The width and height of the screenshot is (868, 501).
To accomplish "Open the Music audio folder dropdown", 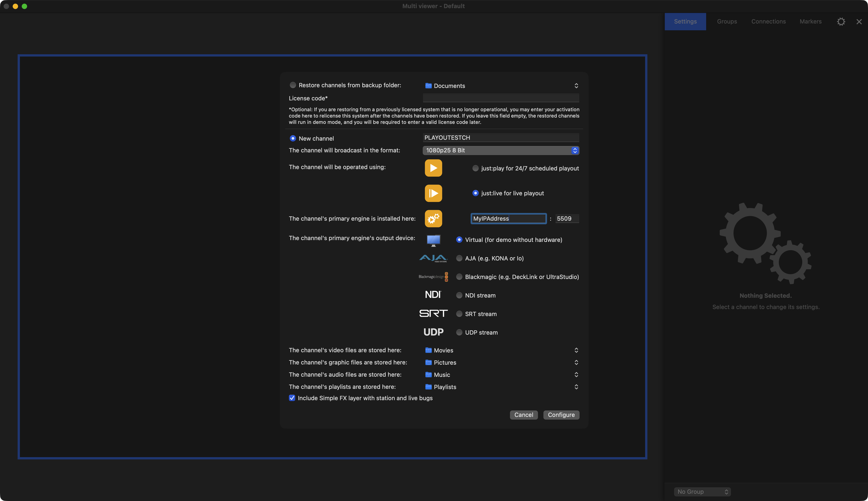I will pyautogui.click(x=501, y=375).
